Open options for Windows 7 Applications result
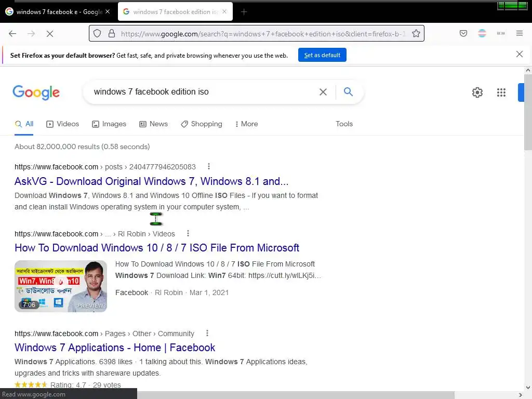Screen dimensions: 532x399 click(x=207, y=333)
